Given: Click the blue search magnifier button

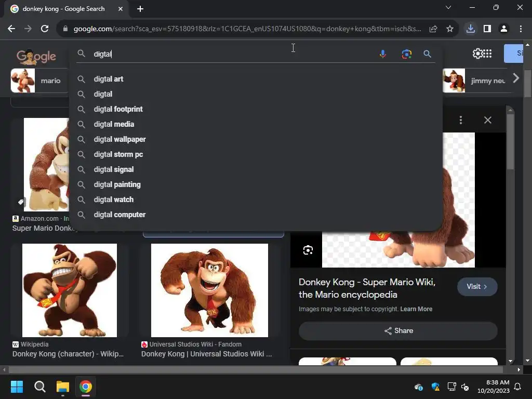Looking at the screenshot, I should [x=427, y=54].
